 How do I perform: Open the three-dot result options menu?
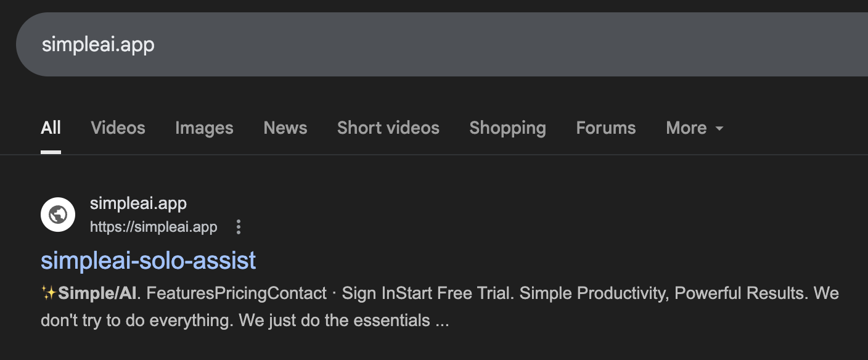coord(239,227)
